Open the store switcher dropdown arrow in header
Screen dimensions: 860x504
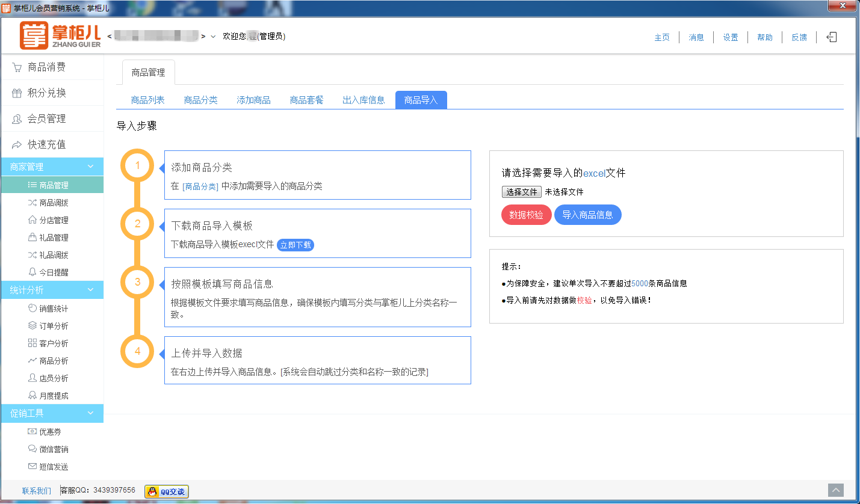click(x=213, y=37)
